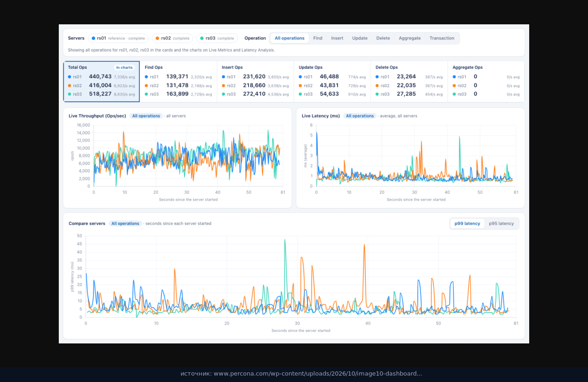The width and height of the screenshot is (588, 382).
Task: Click inside the Compare servers latency plot
Action: (301, 276)
